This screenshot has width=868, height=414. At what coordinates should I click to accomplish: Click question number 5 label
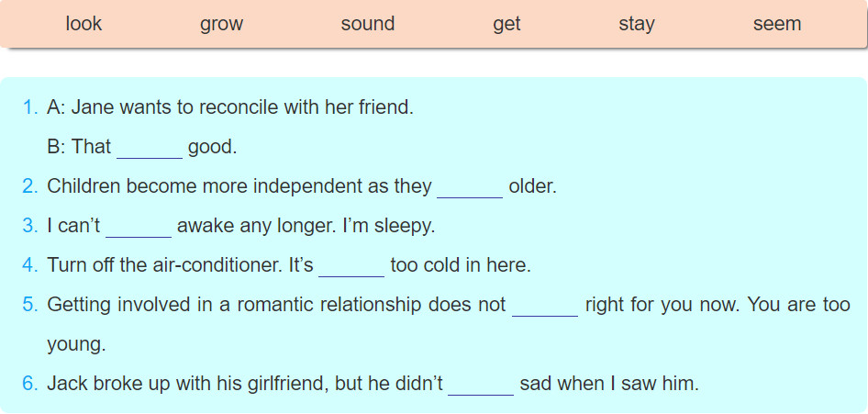click(x=30, y=305)
